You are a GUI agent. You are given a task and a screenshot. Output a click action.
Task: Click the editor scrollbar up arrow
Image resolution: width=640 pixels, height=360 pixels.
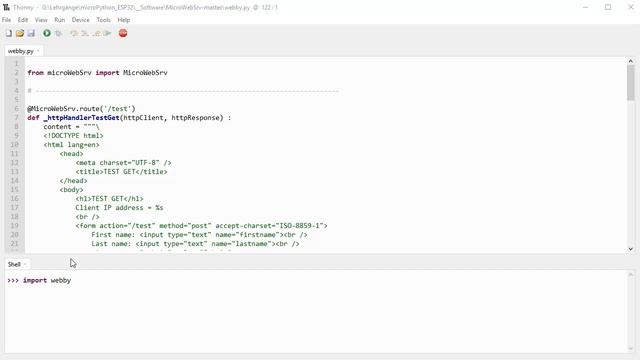[631, 61]
